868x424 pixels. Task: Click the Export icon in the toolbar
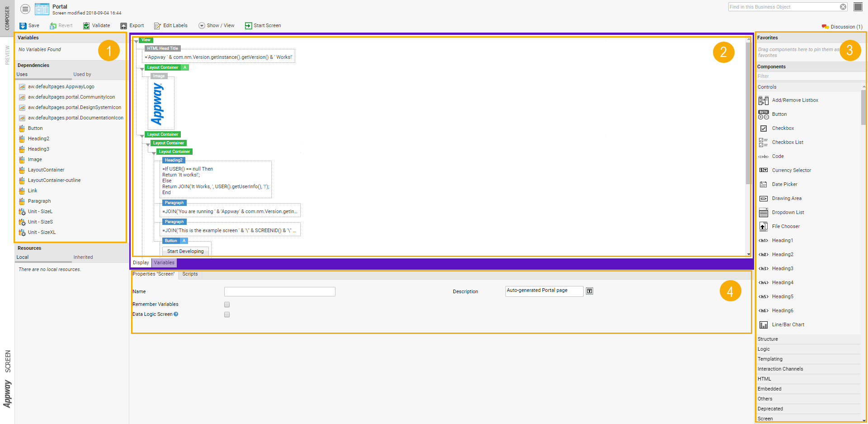coord(123,26)
